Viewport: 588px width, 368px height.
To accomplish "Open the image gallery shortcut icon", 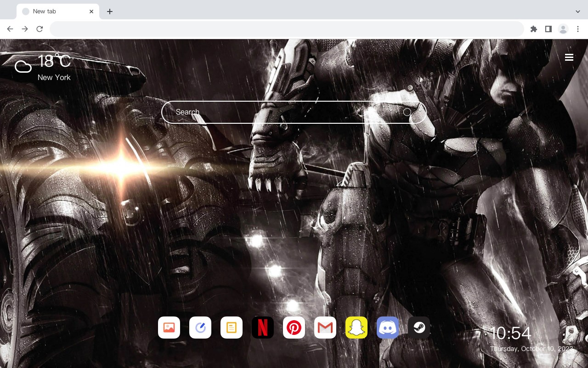I will click(169, 328).
